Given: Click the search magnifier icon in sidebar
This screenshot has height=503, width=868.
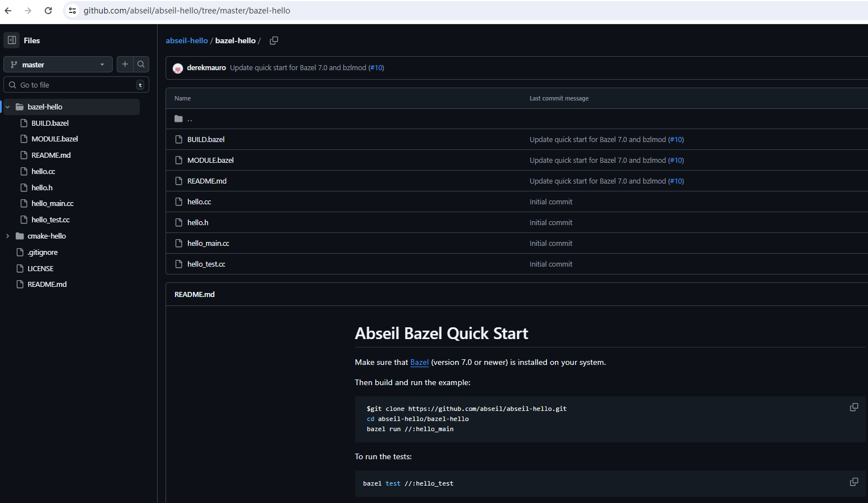Looking at the screenshot, I should point(141,65).
